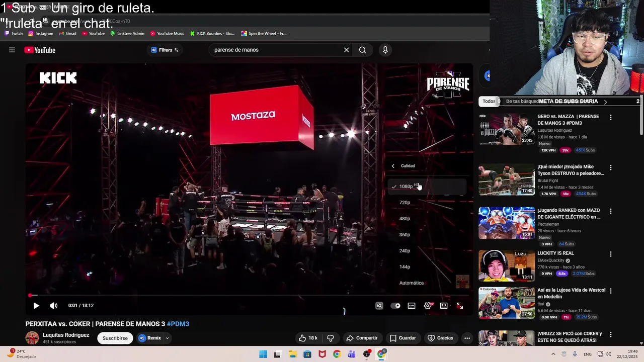Image resolution: width=644 pixels, height=362 pixels.
Task: Open Microsoft Store from taskbar
Action: pyautogui.click(x=307, y=354)
